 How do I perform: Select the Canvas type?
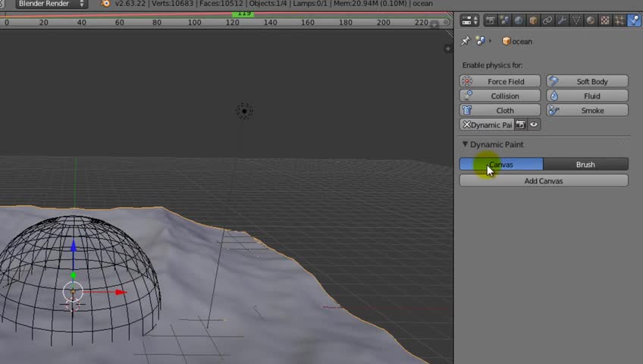click(501, 165)
